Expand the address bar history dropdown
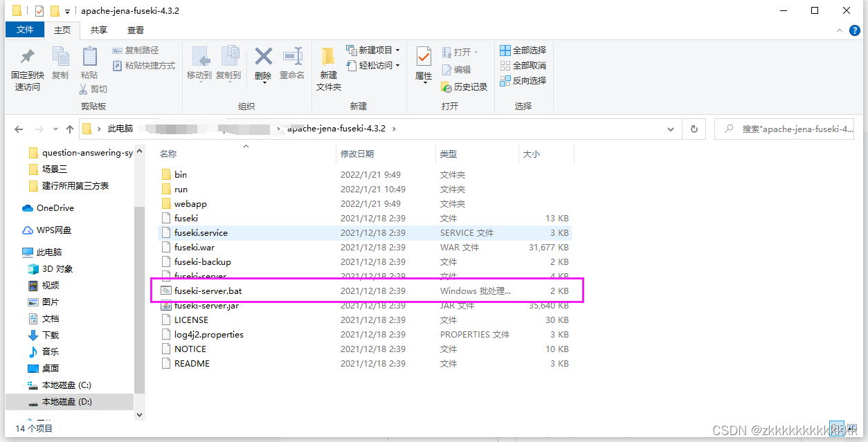 pyautogui.click(x=670, y=129)
